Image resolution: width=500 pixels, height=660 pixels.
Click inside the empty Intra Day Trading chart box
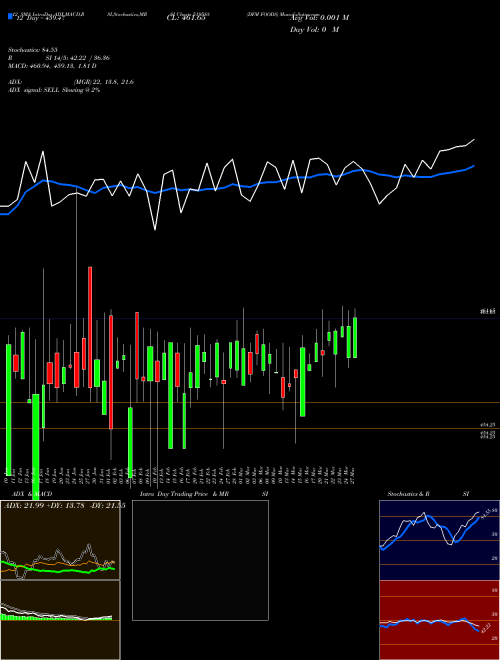(x=200, y=560)
